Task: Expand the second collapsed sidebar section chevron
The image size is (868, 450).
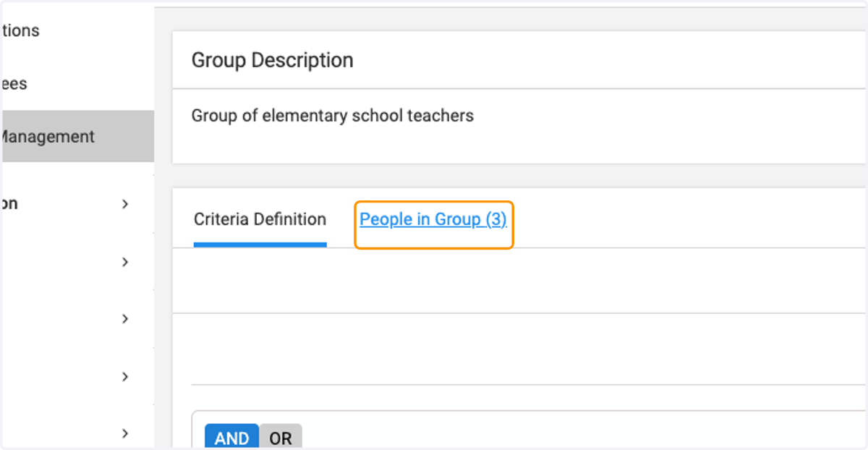Action: click(125, 262)
